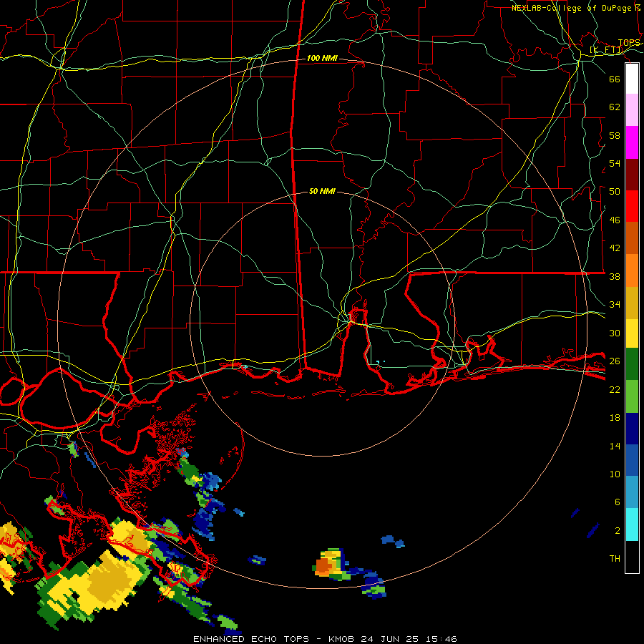Click the "TOPS" legend heading
Screen dimensions: 644x644
point(629,43)
